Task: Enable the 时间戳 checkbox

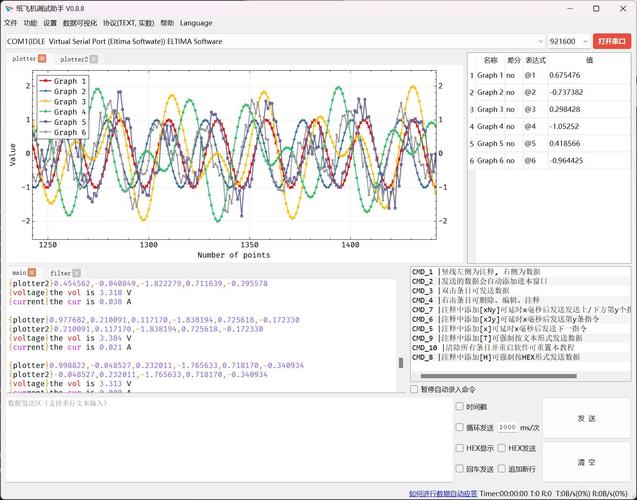Action: [459, 406]
